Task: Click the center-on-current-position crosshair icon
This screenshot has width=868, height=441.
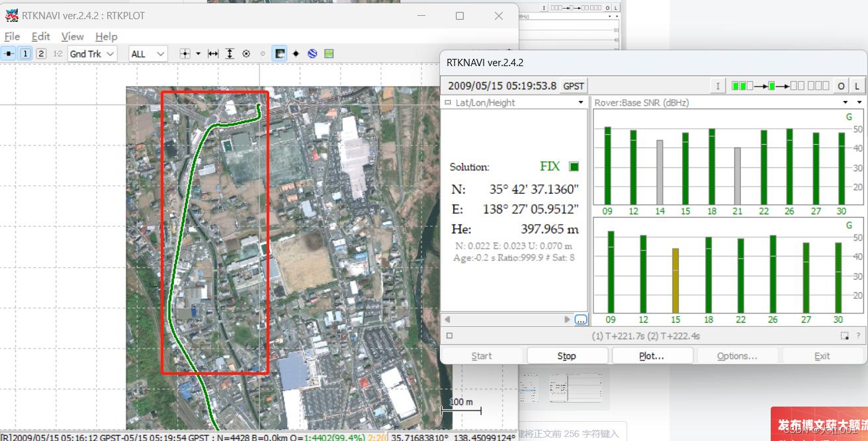Action: coord(185,54)
